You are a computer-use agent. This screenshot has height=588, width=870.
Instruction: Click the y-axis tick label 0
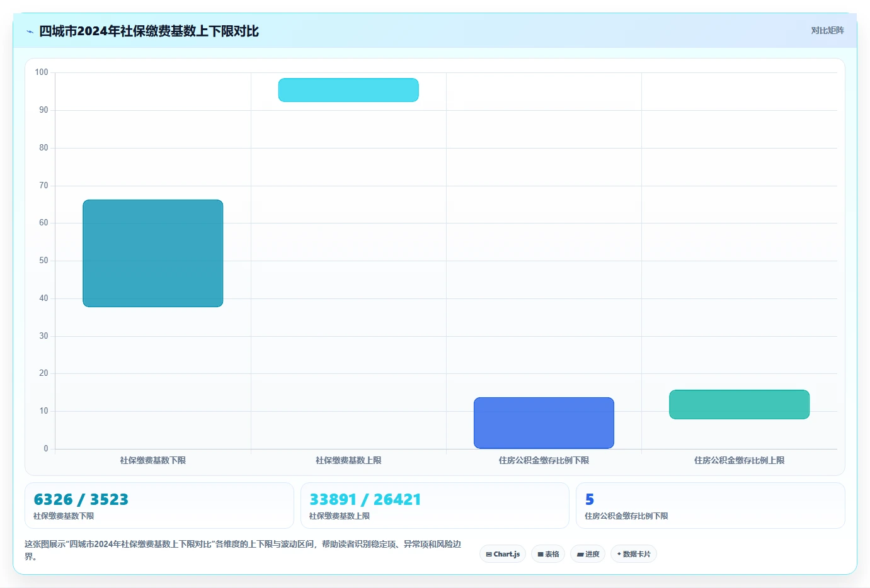(45, 449)
